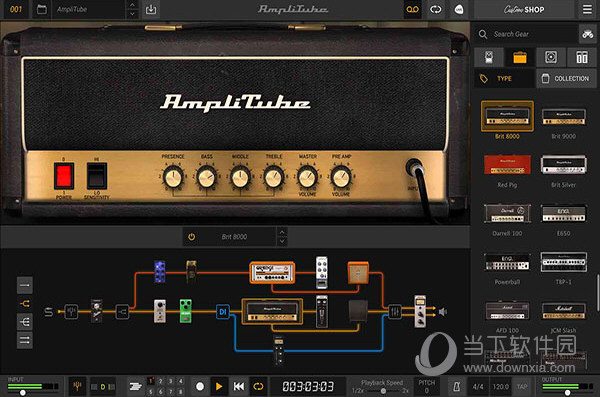Choose the parallel chains routing icon
The width and height of the screenshot is (600, 397).
pos(24,340)
